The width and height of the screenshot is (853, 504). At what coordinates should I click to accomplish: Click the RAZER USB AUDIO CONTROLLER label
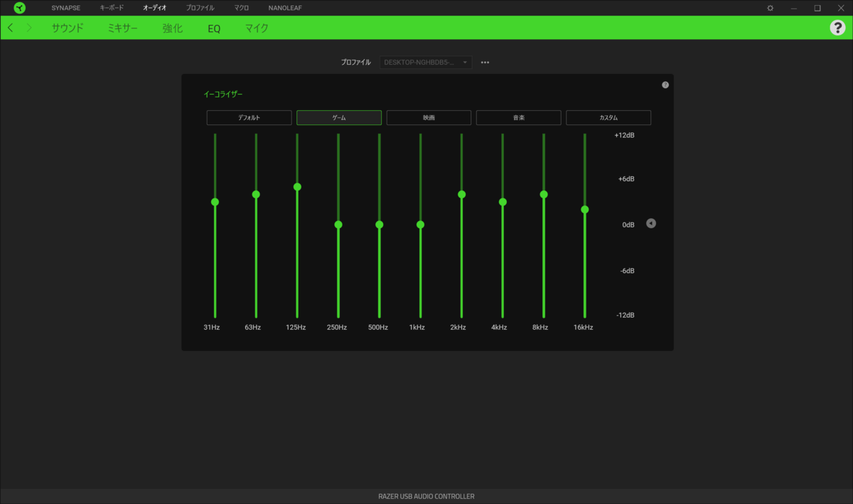coord(426,496)
